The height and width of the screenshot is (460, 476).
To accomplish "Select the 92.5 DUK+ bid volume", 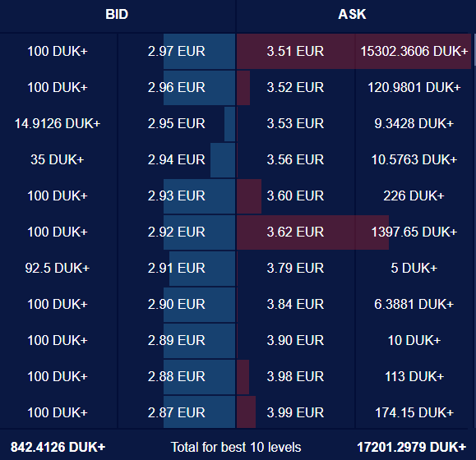I will pyautogui.click(x=58, y=268).
